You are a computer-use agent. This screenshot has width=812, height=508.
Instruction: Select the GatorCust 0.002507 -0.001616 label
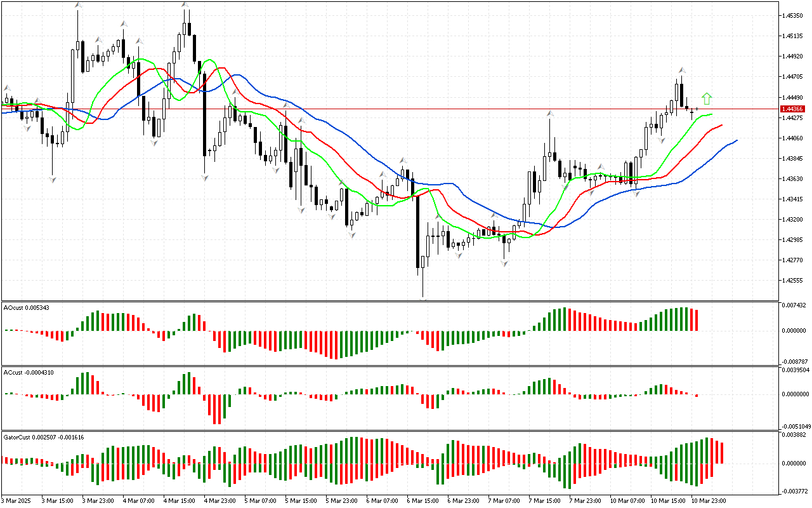coord(44,437)
